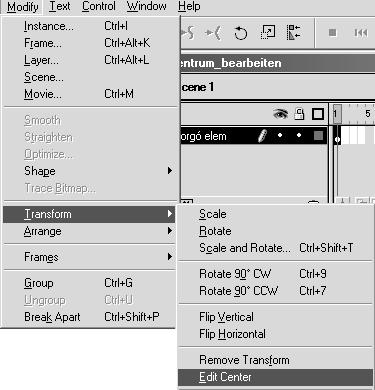Click the Straighten toolbar icon

(212, 33)
